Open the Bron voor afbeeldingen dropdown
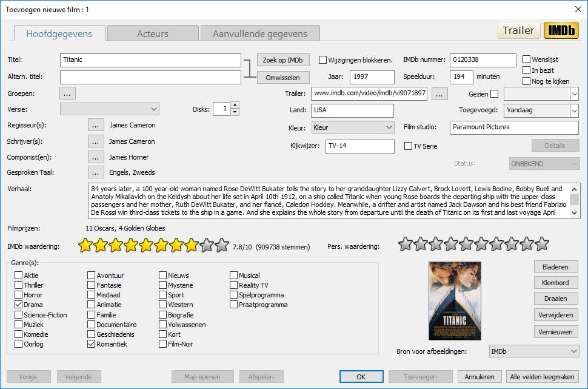Viewport: 588px width, 389px height. click(x=573, y=351)
